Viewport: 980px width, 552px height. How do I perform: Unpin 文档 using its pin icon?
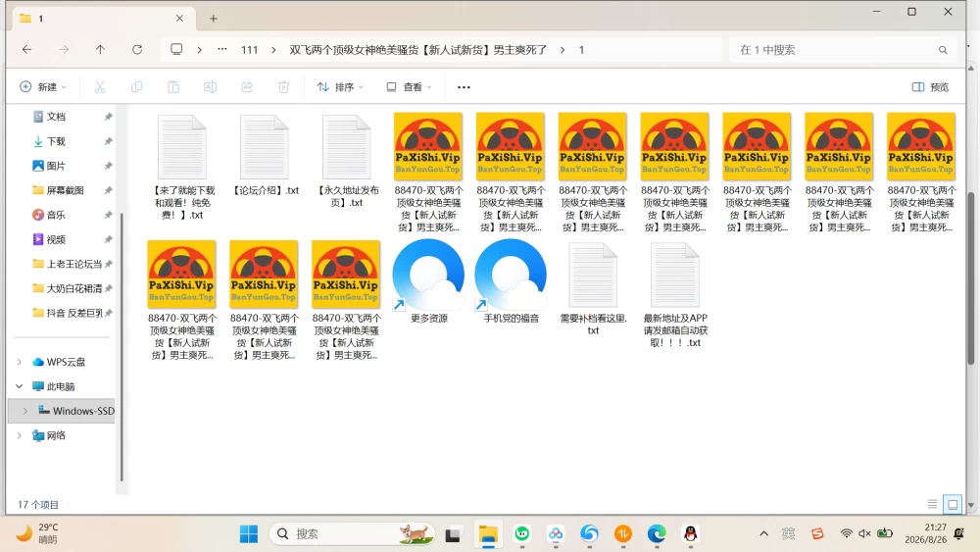pyautogui.click(x=108, y=117)
